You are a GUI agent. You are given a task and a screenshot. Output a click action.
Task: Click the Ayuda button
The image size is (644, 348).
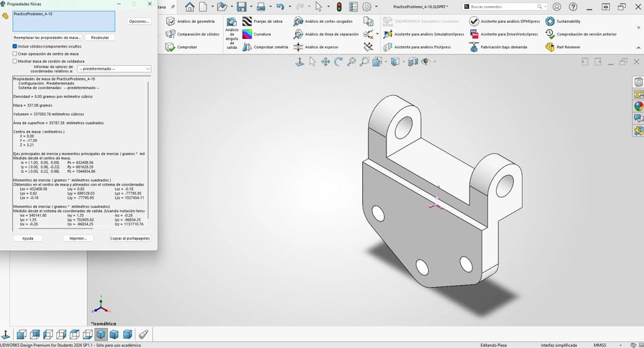[x=28, y=238]
